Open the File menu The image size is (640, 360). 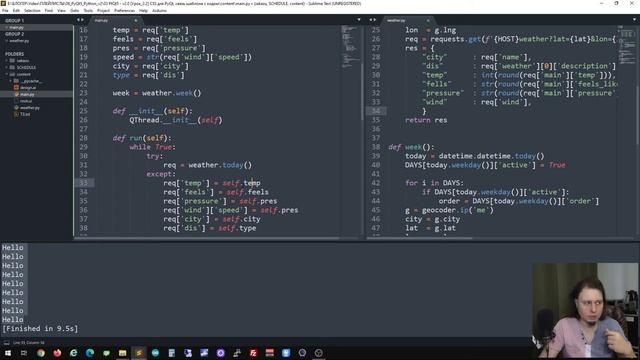click(x=5, y=11)
